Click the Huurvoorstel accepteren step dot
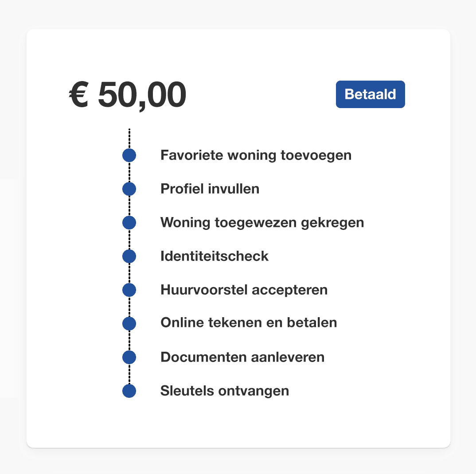 [x=129, y=290]
